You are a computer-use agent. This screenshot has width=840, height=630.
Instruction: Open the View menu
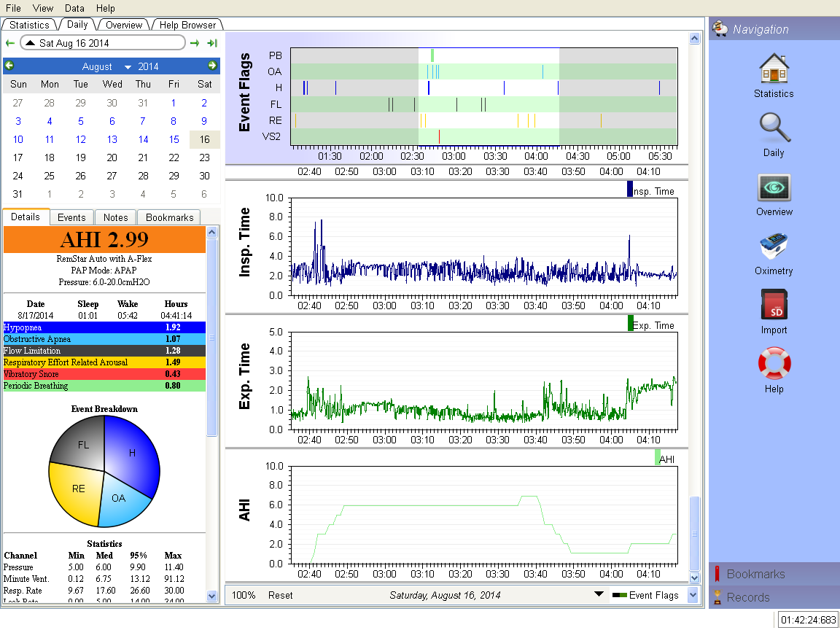(x=43, y=8)
